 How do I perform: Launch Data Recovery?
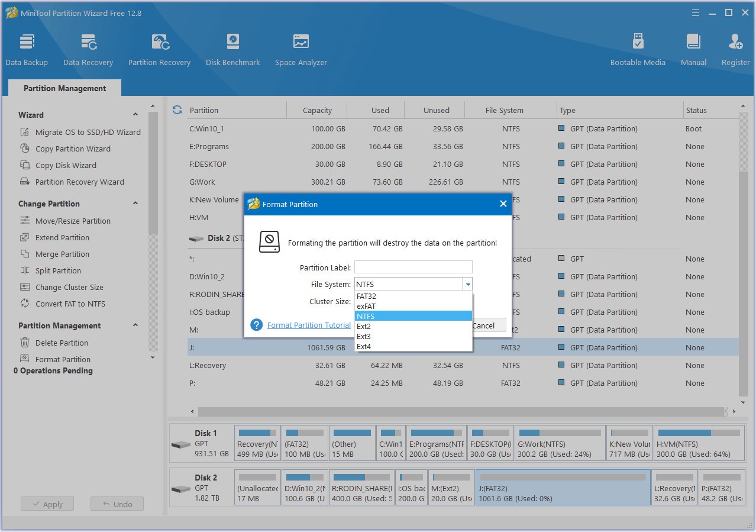pyautogui.click(x=88, y=49)
